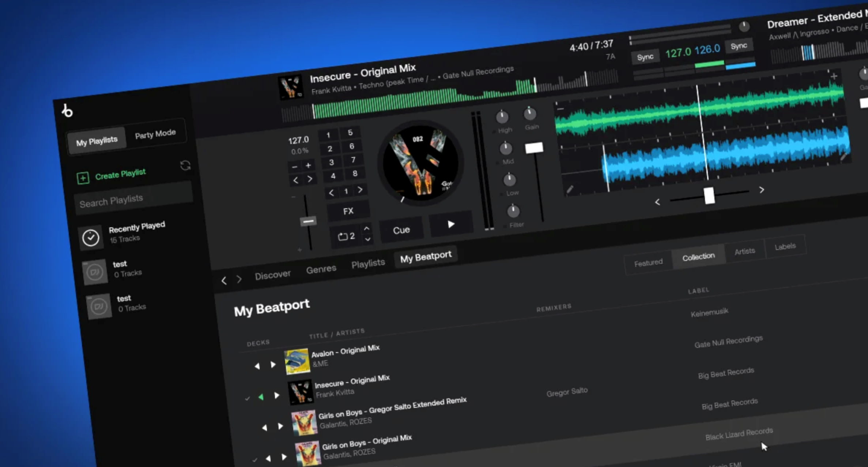The width and height of the screenshot is (868, 467).
Task: Toggle left deck Sync button
Action: click(645, 57)
